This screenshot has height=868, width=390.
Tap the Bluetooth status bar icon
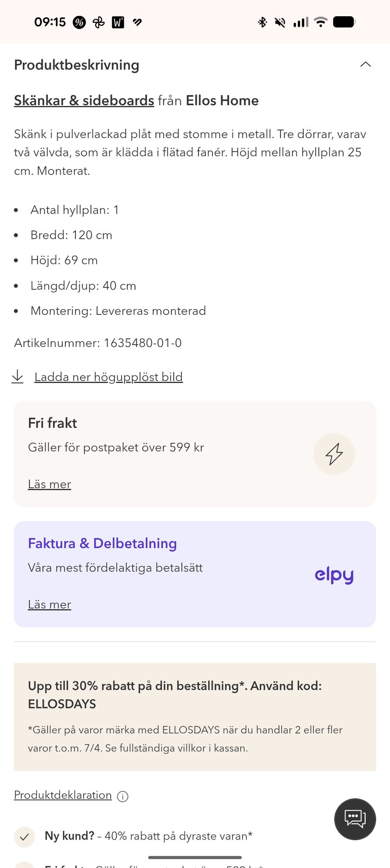(262, 22)
